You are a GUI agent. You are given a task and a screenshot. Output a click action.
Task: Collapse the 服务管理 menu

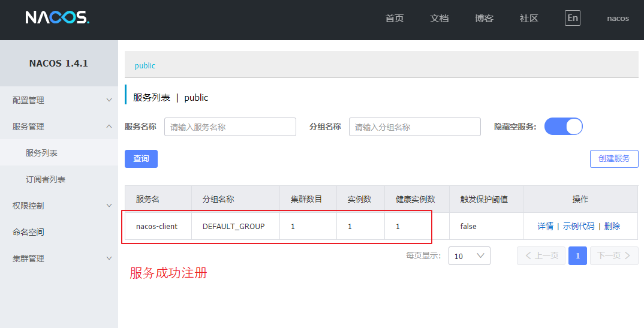click(x=59, y=127)
